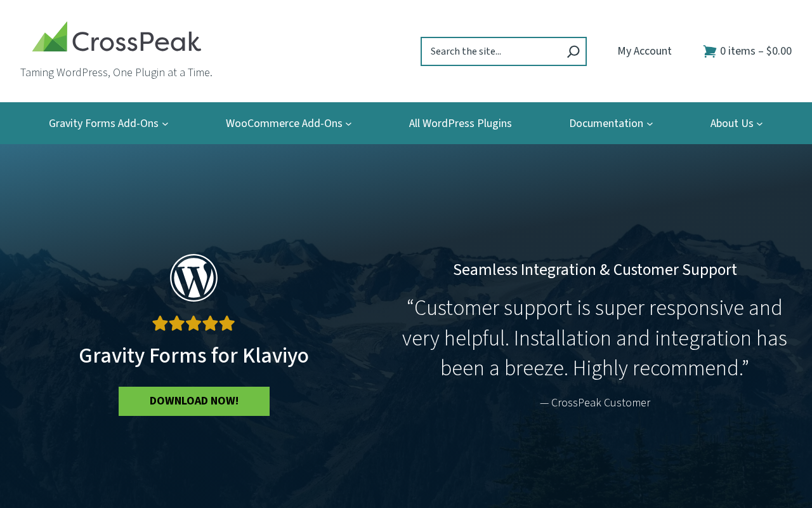
Task: Click the five-star rating icons
Action: coord(193,323)
